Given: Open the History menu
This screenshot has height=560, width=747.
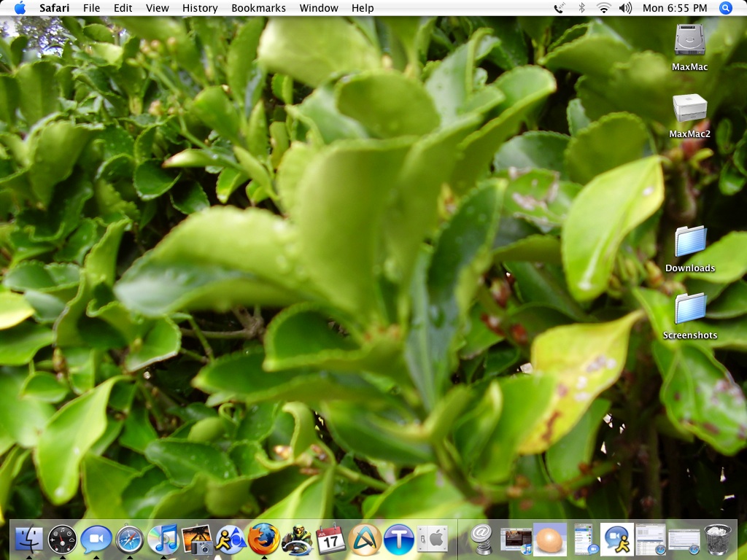Looking at the screenshot, I should [x=200, y=8].
